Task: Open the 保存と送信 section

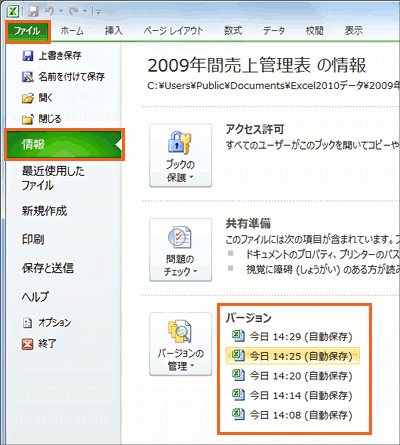Action: (x=48, y=268)
